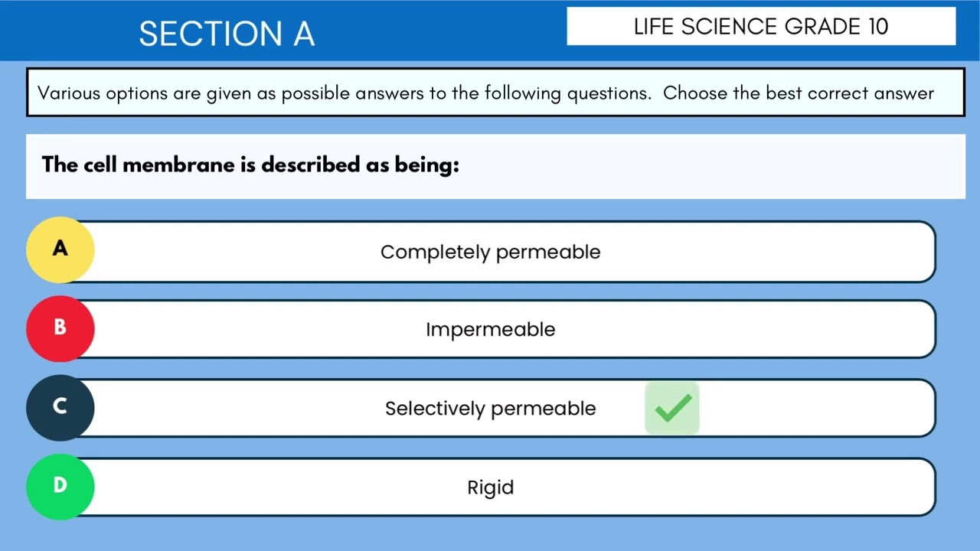This screenshot has height=551, width=980.
Task: Click the cell membrane question text
Action: 250,165
